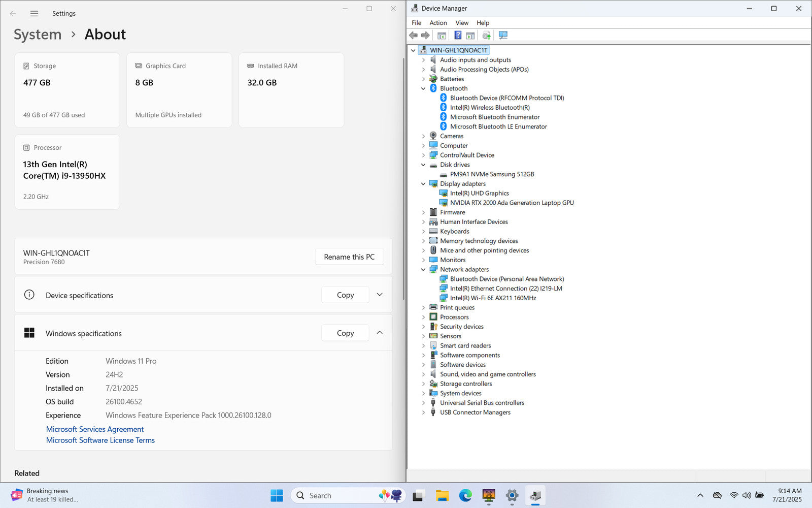Click Rename this PC button
Screen dimensions: 812x508
coord(349,257)
